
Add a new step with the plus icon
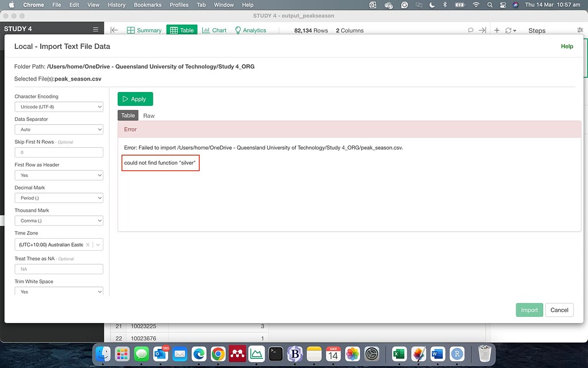(x=496, y=29)
